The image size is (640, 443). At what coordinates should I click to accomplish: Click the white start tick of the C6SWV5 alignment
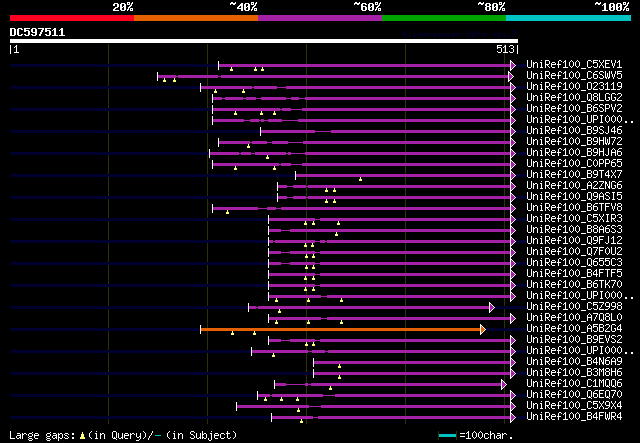(x=158, y=76)
